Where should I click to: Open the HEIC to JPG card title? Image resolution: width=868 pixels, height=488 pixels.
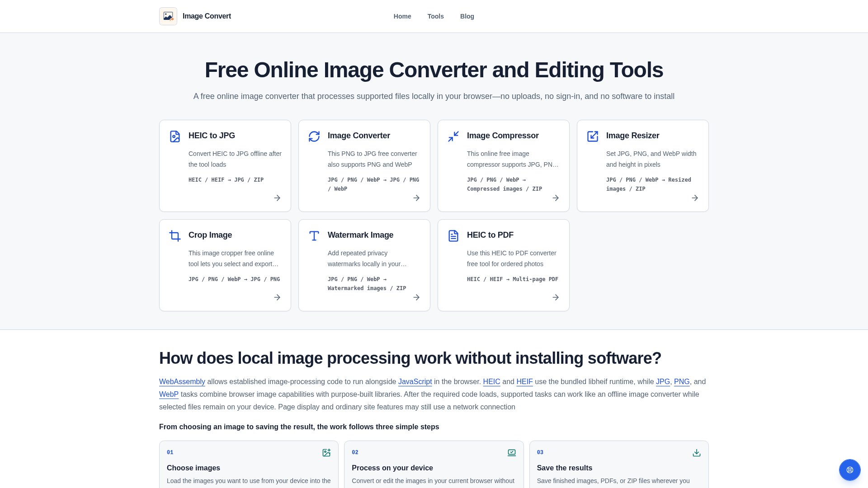[212, 136]
